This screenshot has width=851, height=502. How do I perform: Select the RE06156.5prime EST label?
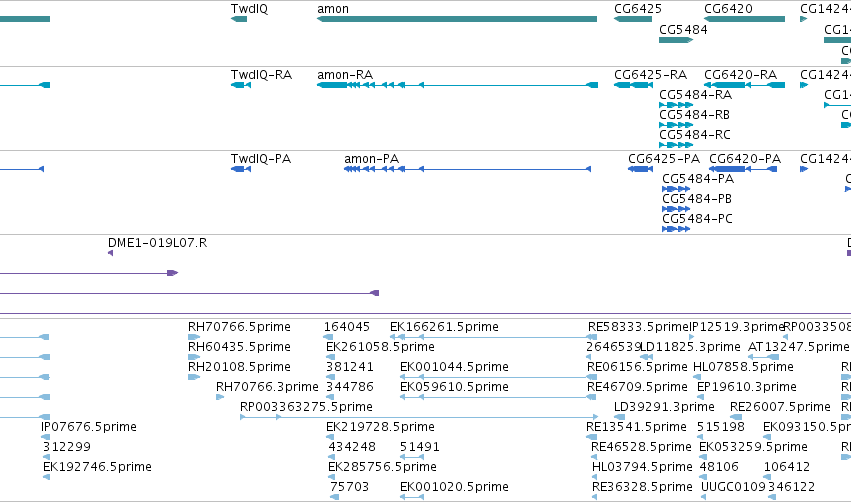pyautogui.click(x=637, y=367)
